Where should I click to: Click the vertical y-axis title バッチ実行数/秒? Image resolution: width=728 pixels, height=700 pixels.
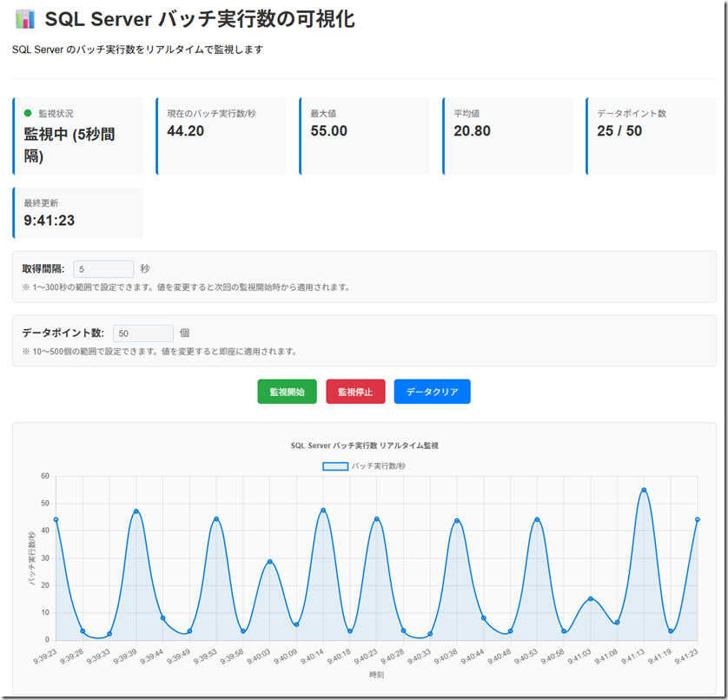(32, 558)
